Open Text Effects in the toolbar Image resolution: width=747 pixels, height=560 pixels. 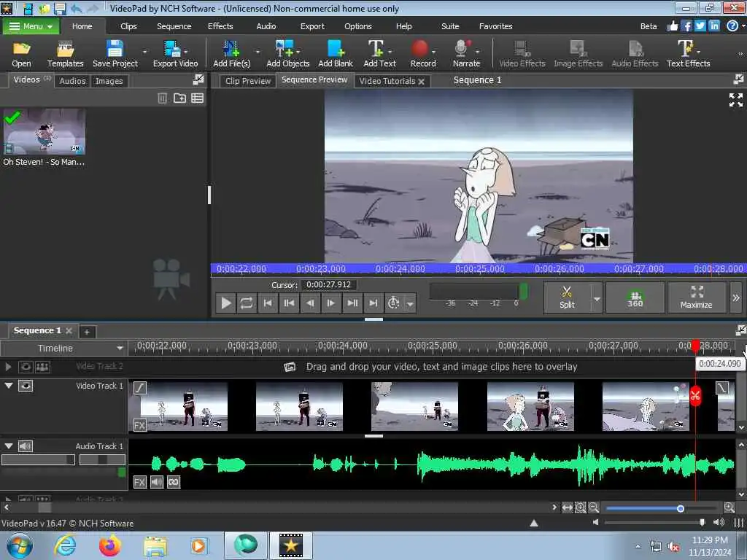(688, 54)
